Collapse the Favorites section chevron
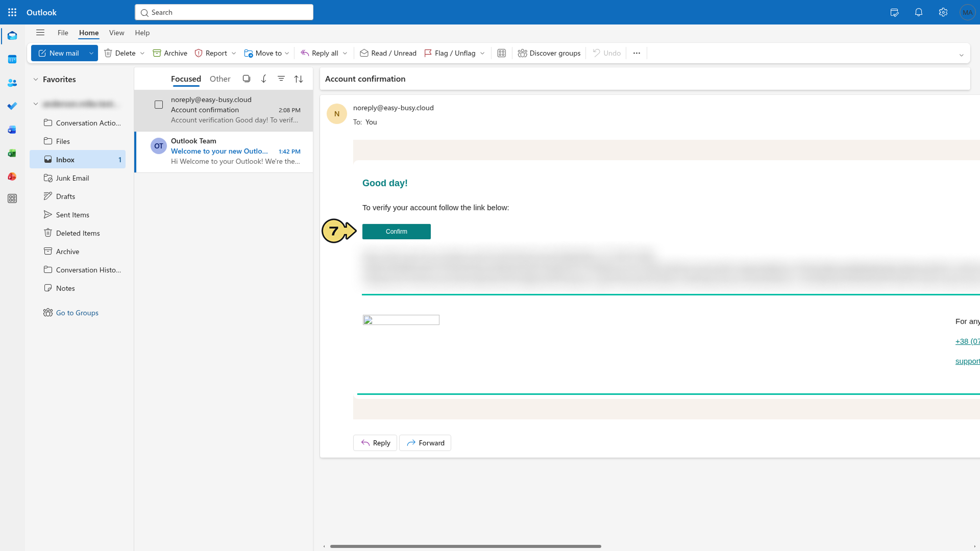The height and width of the screenshot is (551, 980). [x=36, y=79]
